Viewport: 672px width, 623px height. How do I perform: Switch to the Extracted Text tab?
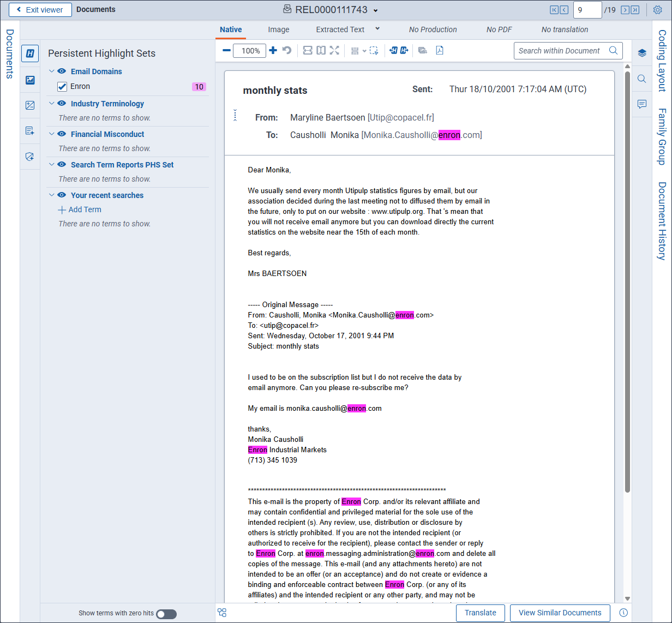[x=340, y=29]
